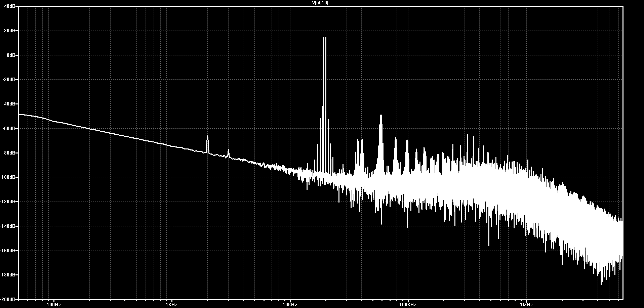Click the -100dB axis label

point(8,177)
